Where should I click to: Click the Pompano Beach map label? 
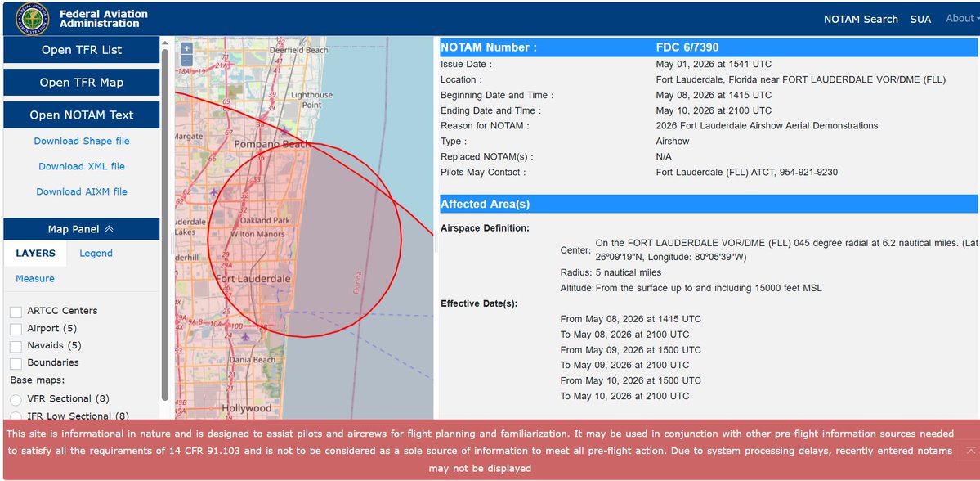point(272,145)
